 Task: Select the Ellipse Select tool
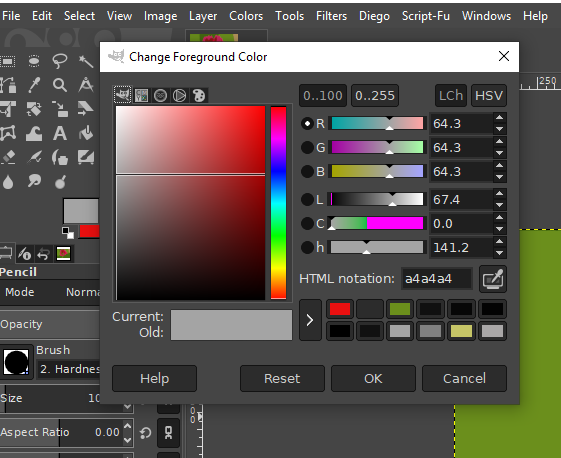[x=34, y=61]
